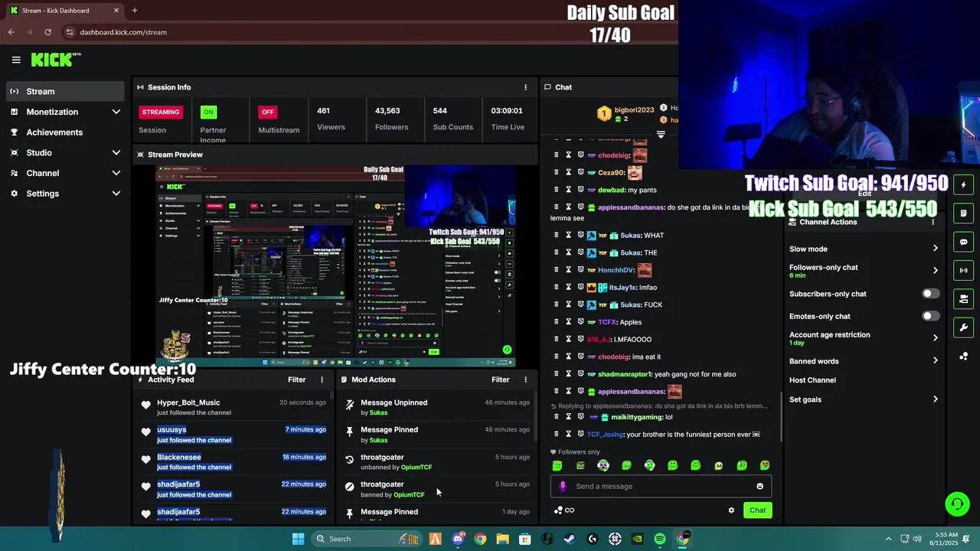Expand the Monetization sidebar chevron
Screen dimensions: 980x551
[116, 112]
